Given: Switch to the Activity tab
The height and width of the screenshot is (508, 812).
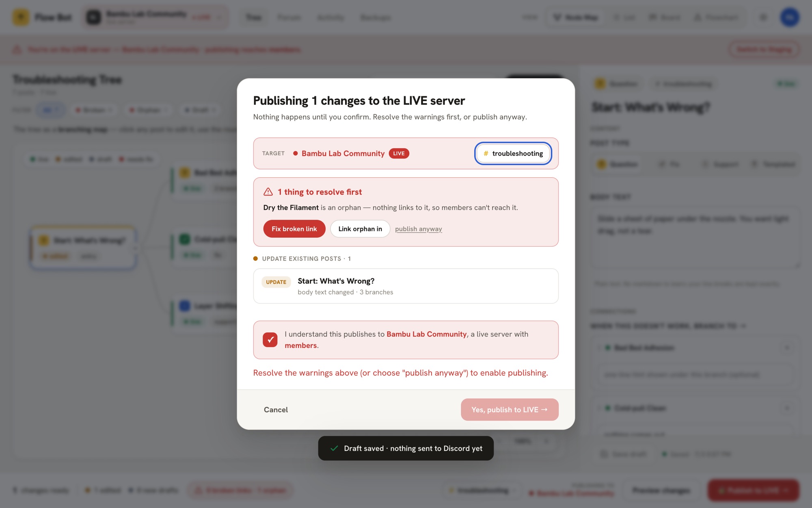Looking at the screenshot, I should click(330, 17).
